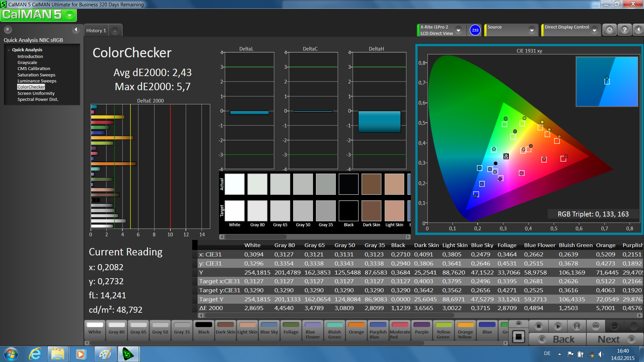Click the blue 233 meter counter circle
Image resolution: width=644 pixels, height=362 pixels.
click(475, 30)
